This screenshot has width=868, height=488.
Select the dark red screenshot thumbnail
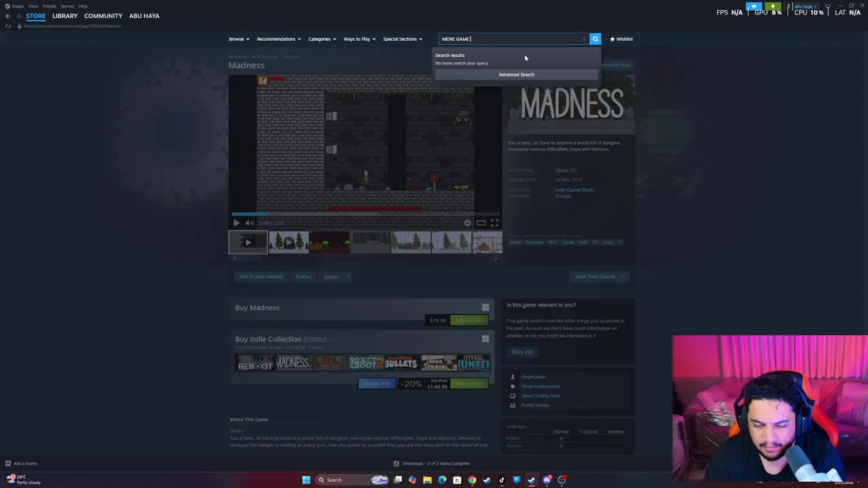[x=330, y=242]
